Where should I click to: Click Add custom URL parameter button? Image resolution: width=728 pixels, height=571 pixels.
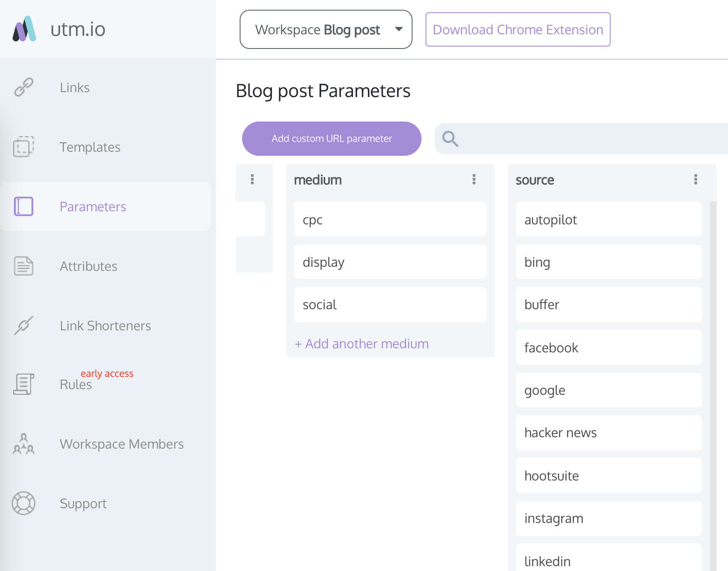pos(332,139)
